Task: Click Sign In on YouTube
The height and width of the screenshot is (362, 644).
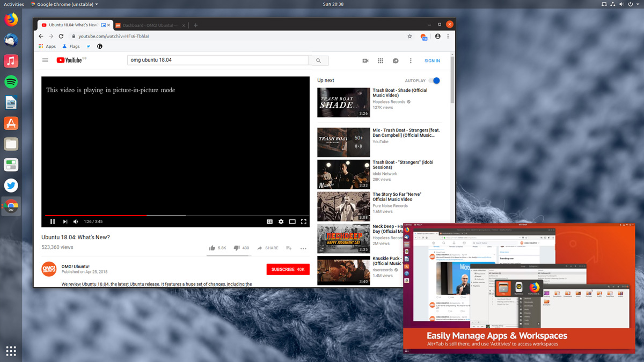Action: click(x=432, y=61)
